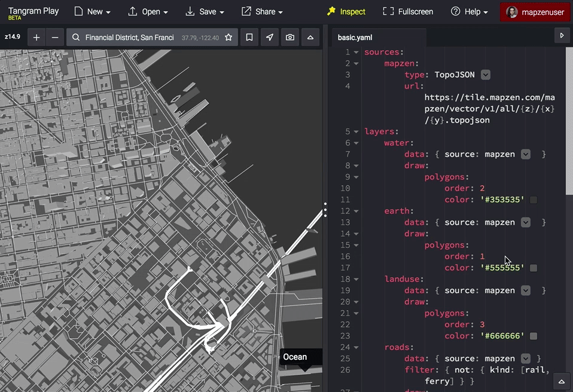Collapse the roads block at line 24

356,347
